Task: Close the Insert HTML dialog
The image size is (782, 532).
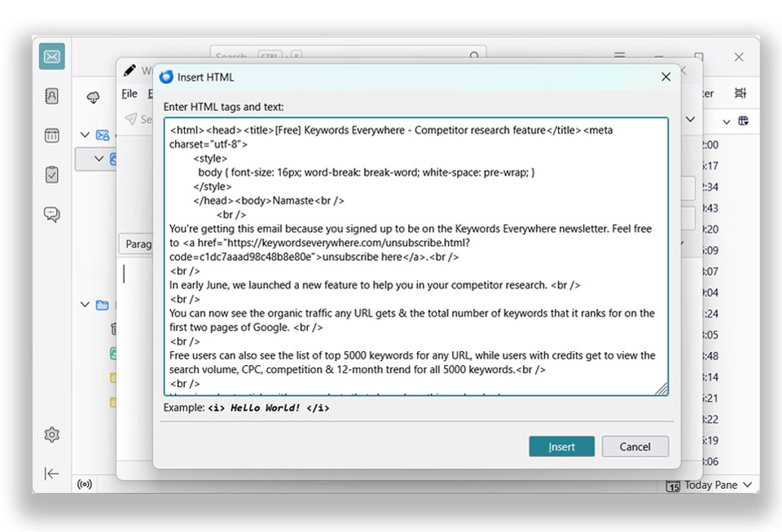Action: [x=666, y=77]
